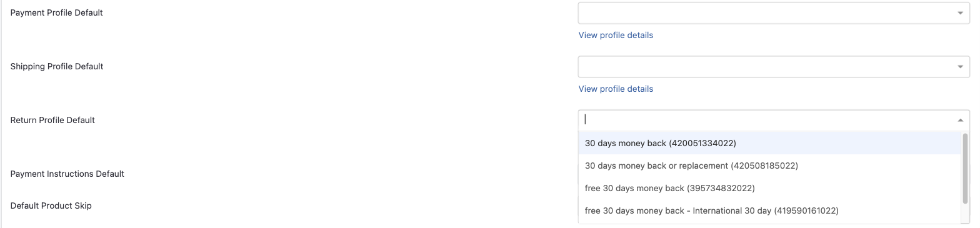Click the 'Payment Instructions Default' label
Viewport: 980px width, 228px height.
67,174
